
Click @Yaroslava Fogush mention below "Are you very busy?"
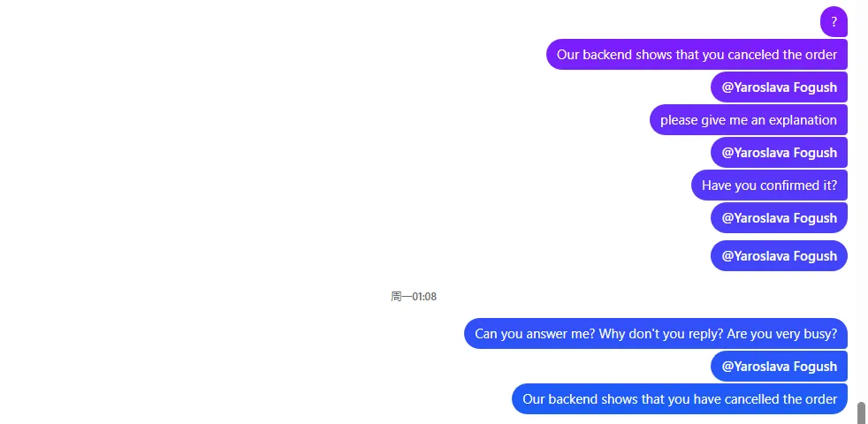click(x=779, y=367)
